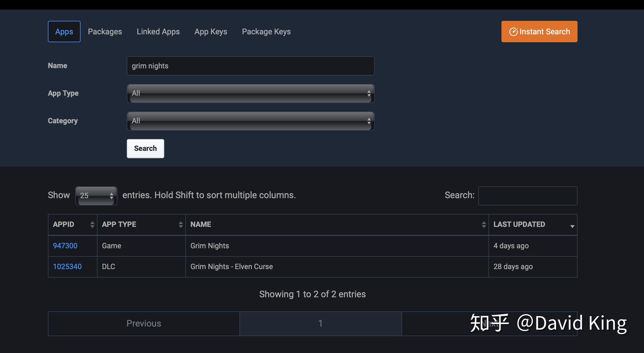Switch to the Packages tab
Image resolution: width=644 pixels, height=353 pixels.
[x=105, y=31]
